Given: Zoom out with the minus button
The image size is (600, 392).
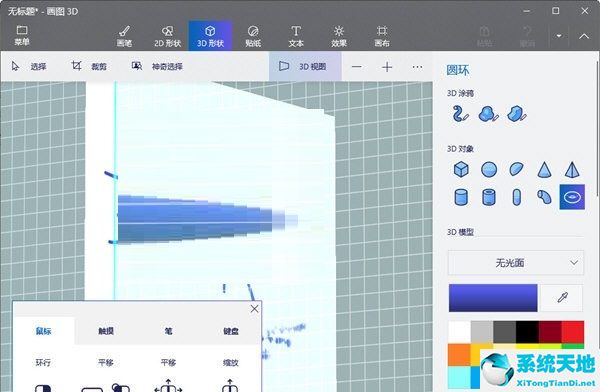Looking at the screenshot, I should pos(357,67).
